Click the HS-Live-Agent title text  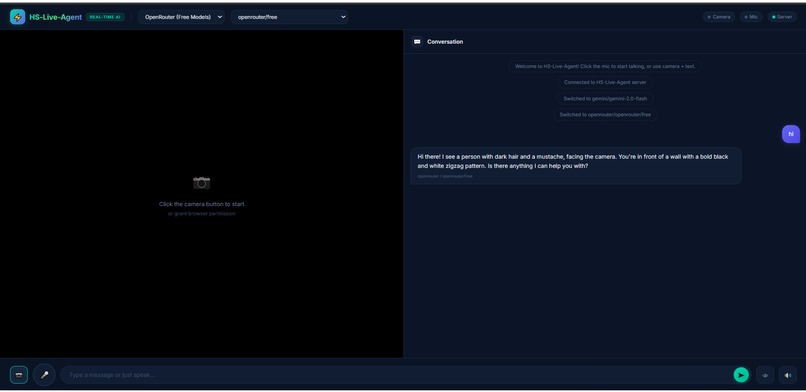[x=56, y=17]
